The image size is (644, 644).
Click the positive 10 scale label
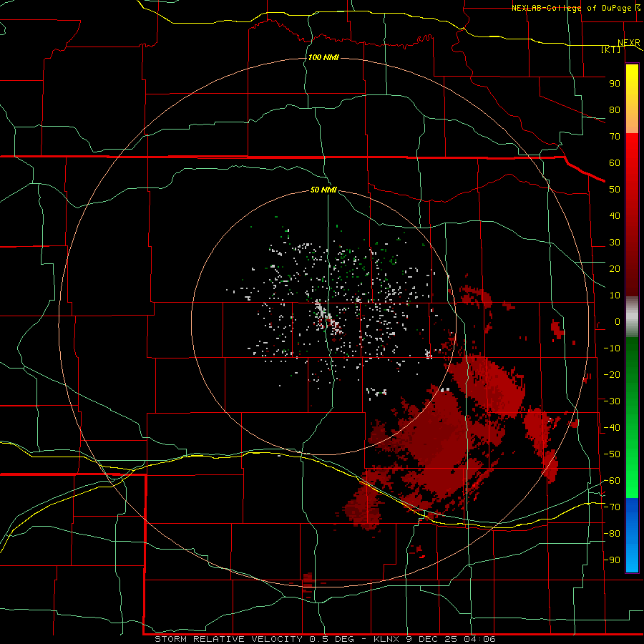tap(615, 296)
